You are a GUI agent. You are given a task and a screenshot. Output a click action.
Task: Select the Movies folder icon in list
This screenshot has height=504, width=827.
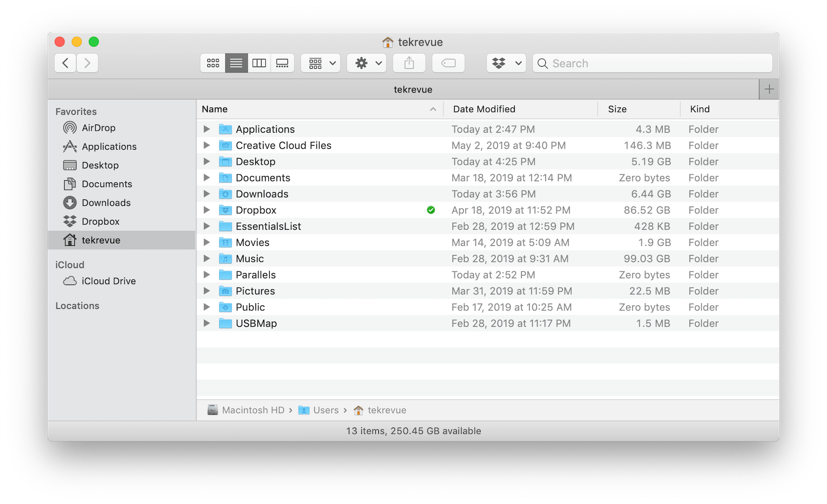(x=225, y=242)
